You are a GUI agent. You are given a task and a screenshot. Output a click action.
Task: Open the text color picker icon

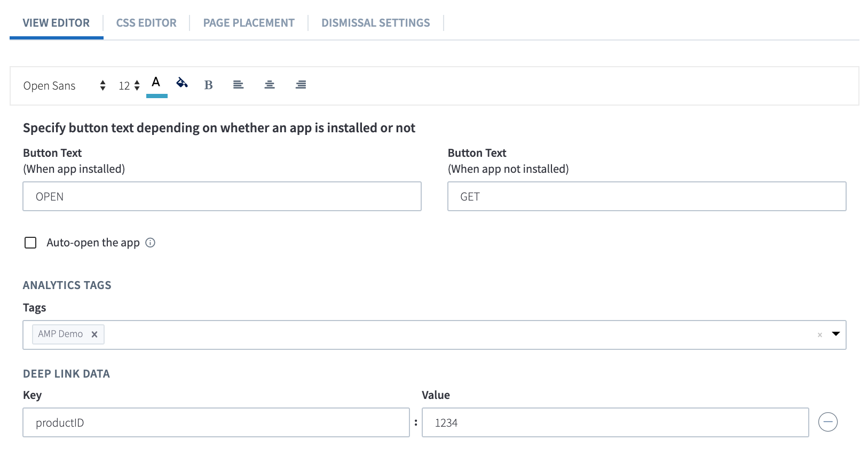pos(156,84)
